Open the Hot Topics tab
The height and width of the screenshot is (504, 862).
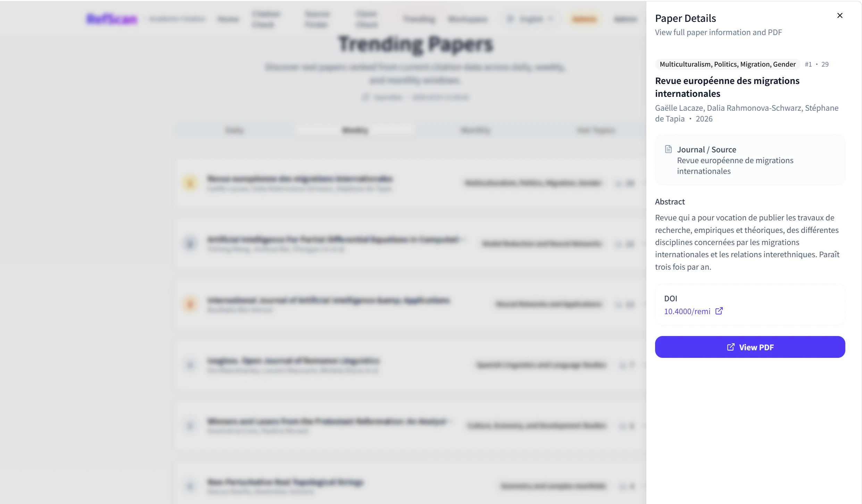[596, 130]
